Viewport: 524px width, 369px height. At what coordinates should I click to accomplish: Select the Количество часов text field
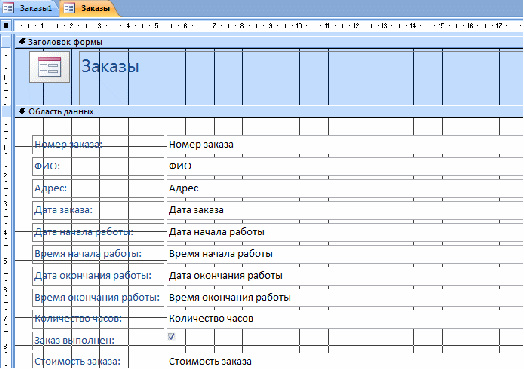[345, 319]
